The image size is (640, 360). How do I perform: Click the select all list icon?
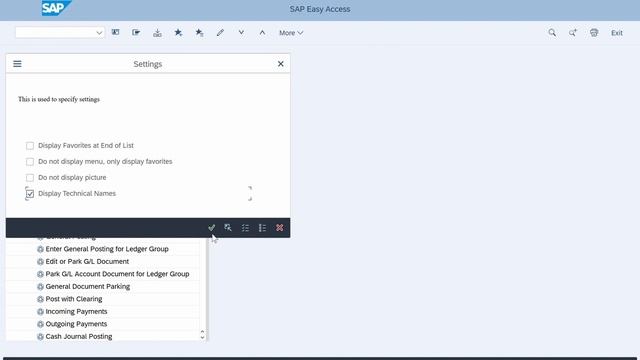(245, 228)
